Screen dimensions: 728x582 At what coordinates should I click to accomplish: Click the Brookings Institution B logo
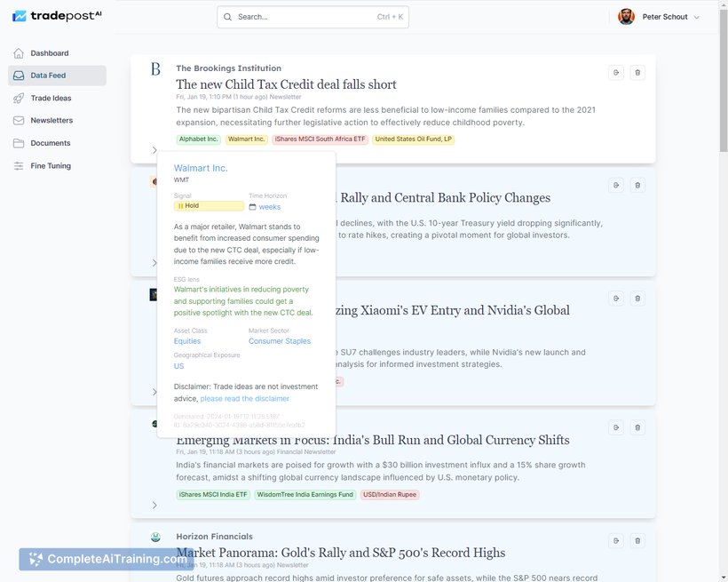click(155, 69)
